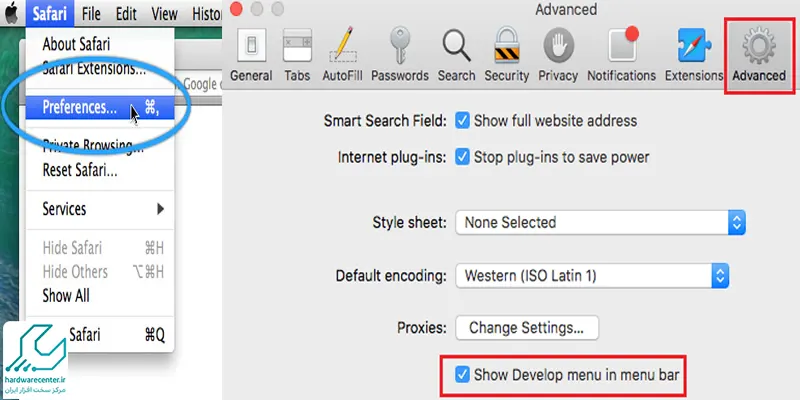
Task: Open the General preferences pane
Action: [251, 54]
